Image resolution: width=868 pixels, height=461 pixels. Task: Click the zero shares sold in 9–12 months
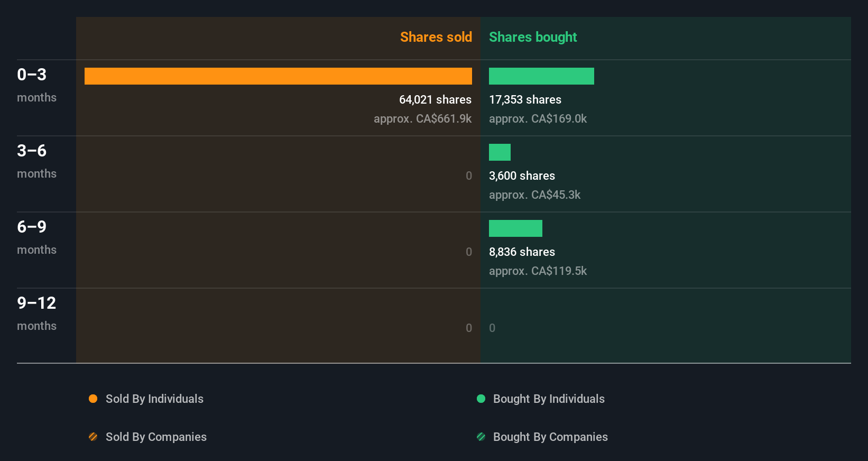click(468, 328)
